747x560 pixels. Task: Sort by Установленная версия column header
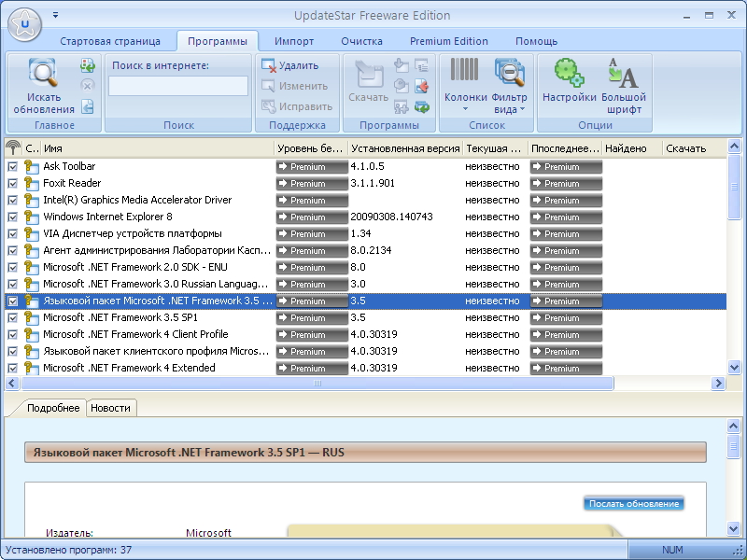pyautogui.click(x=405, y=148)
